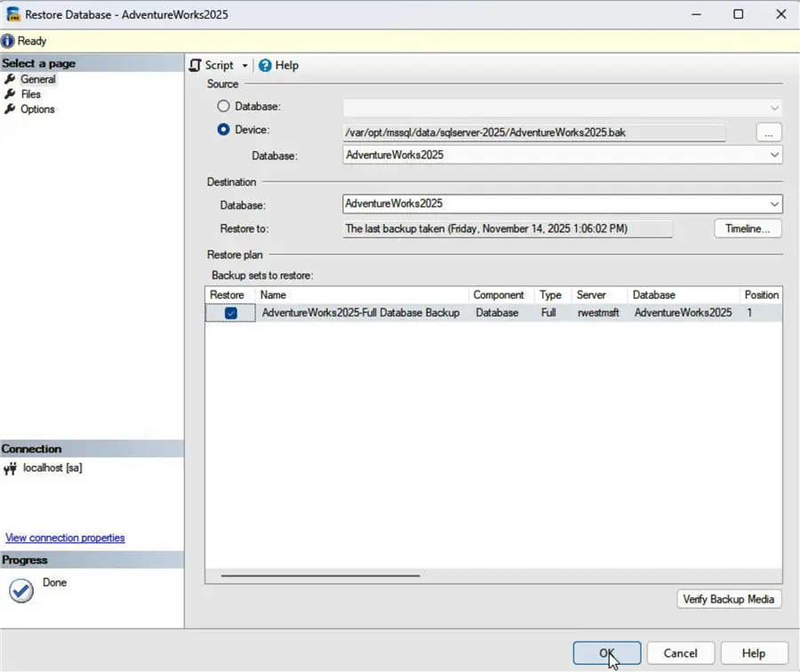
Task: Click the localhost [sa] connection text
Action: point(52,468)
